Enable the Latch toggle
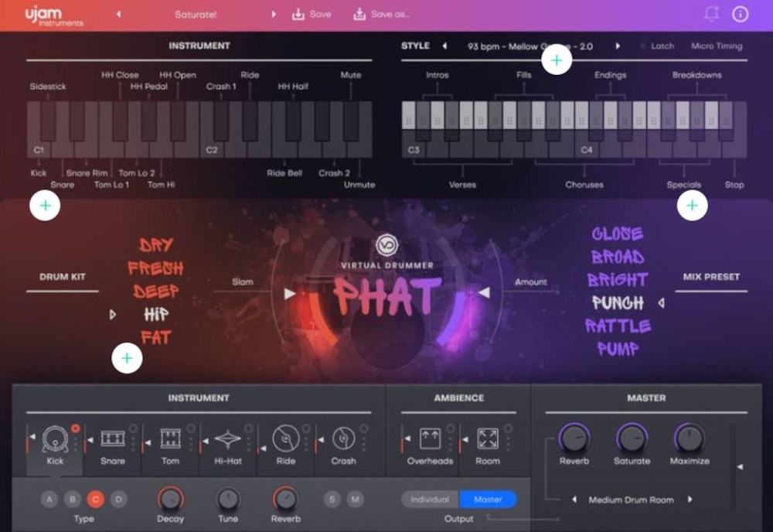 (657, 46)
